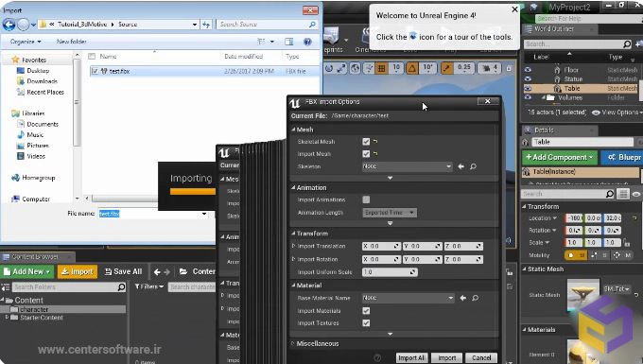The image size is (643, 364).
Task: Click use-selected arrow beside Base Material Name
Action: coord(462,298)
